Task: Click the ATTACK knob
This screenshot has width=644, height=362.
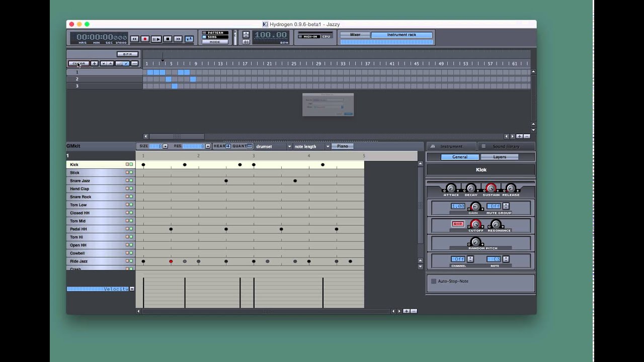Action: 451,189
